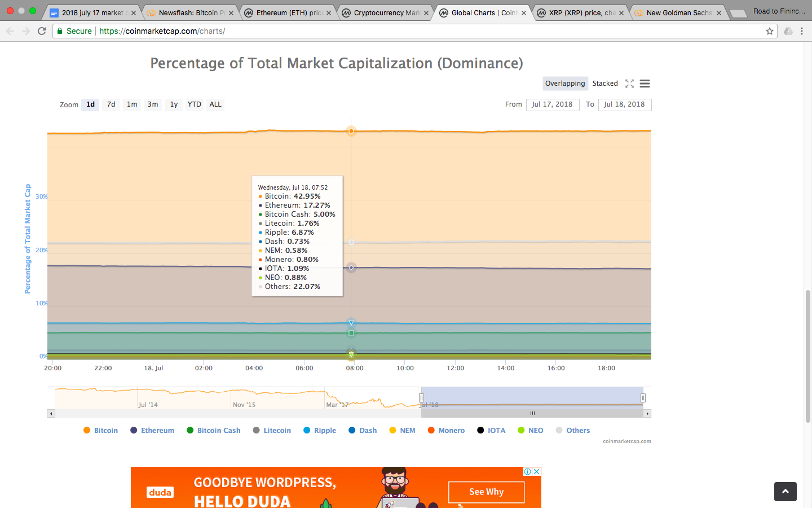Switch to XRP (XRP) price tab

[581, 13]
